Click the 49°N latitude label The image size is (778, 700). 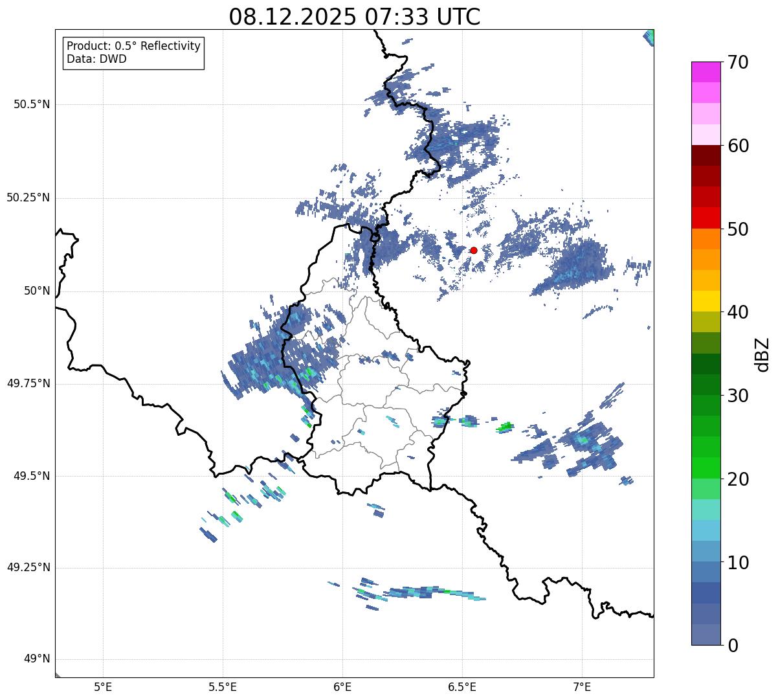(36, 659)
